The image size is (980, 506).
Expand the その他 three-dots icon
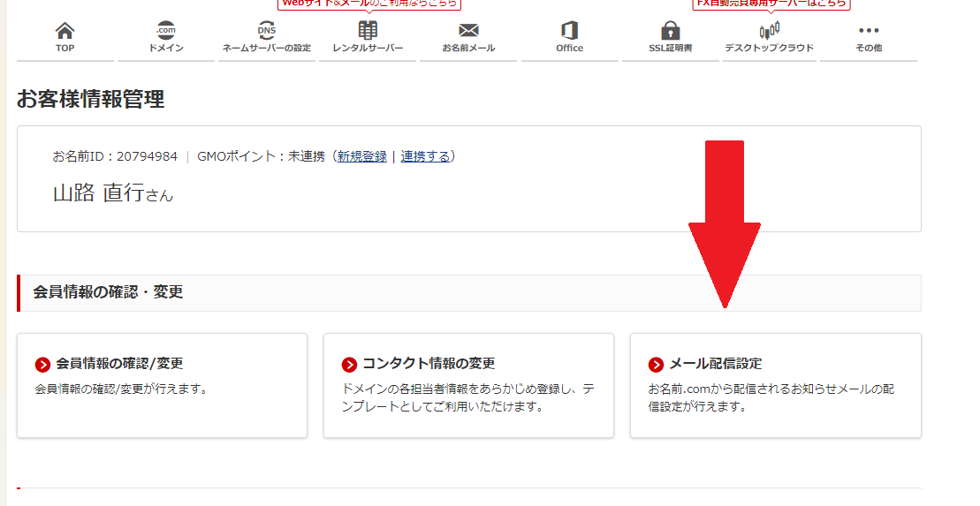tap(869, 30)
